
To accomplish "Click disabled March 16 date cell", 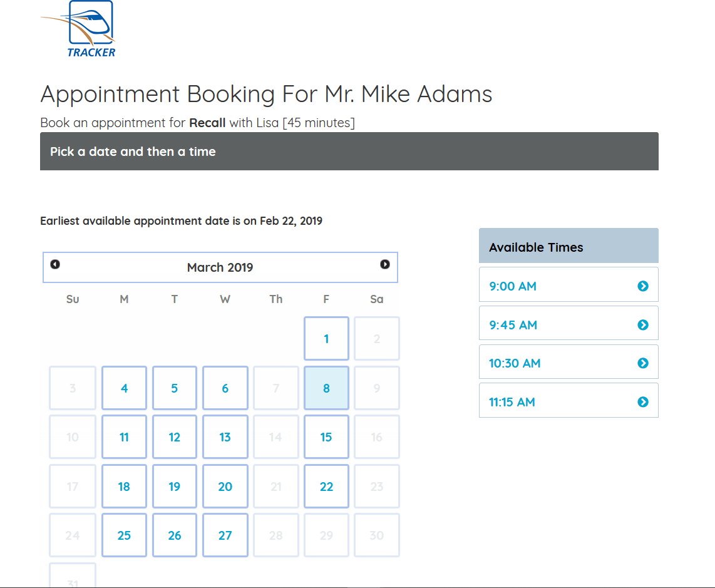I will (377, 437).
